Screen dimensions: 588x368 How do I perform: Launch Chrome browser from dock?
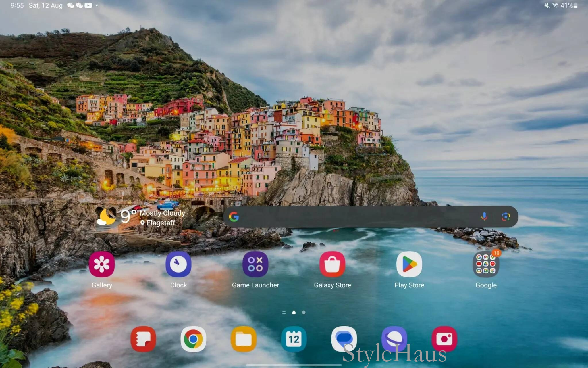pyautogui.click(x=193, y=339)
